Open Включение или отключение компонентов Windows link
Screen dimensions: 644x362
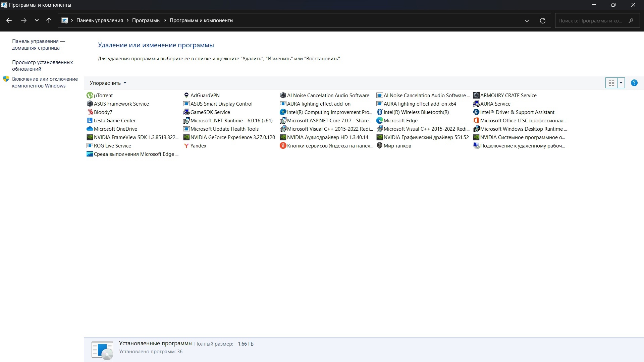click(45, 82)
